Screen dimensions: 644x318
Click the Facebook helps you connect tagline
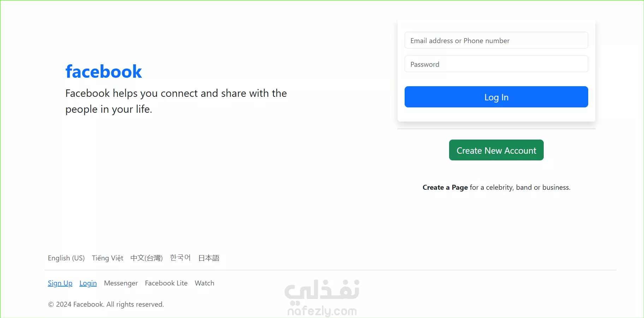click(176, 101)
